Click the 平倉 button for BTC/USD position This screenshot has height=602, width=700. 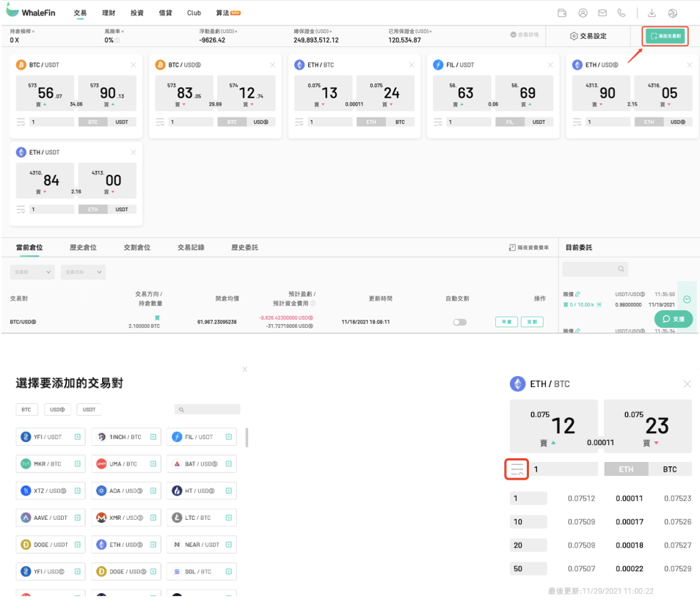point(506,322)
